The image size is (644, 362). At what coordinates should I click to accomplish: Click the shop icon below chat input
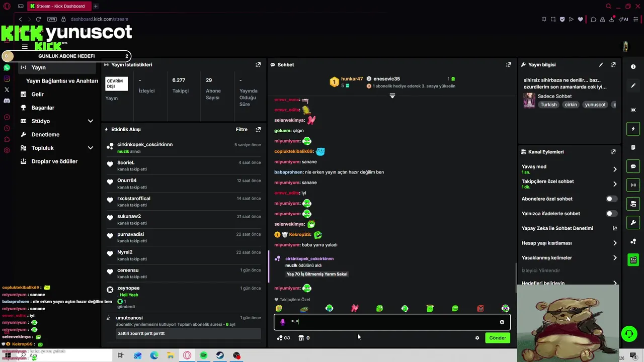tap(304, 338)
